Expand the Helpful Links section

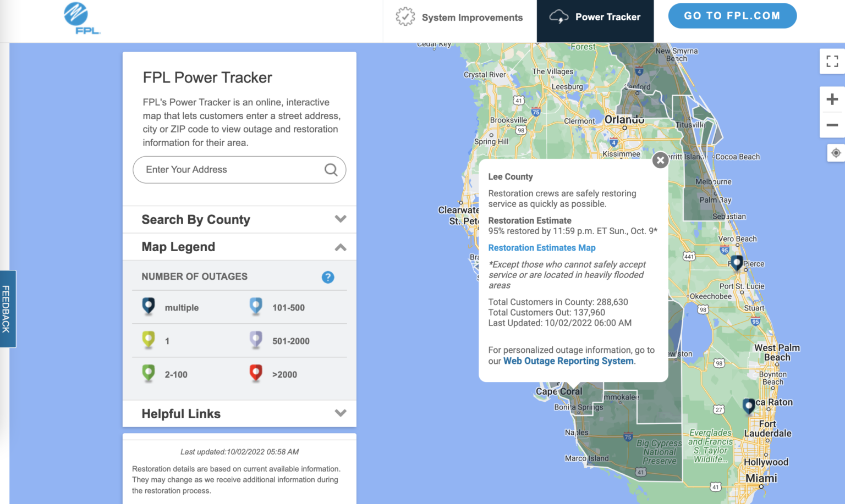239,414
